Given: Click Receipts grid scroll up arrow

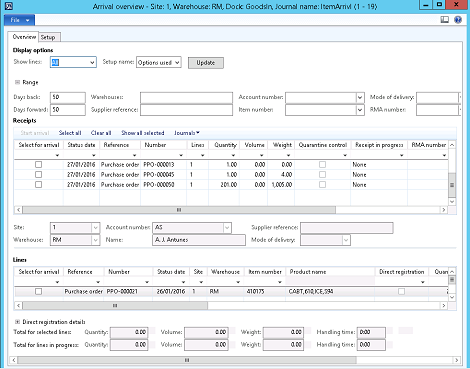Looking at the screenshot, I should [x=452, y=145].
